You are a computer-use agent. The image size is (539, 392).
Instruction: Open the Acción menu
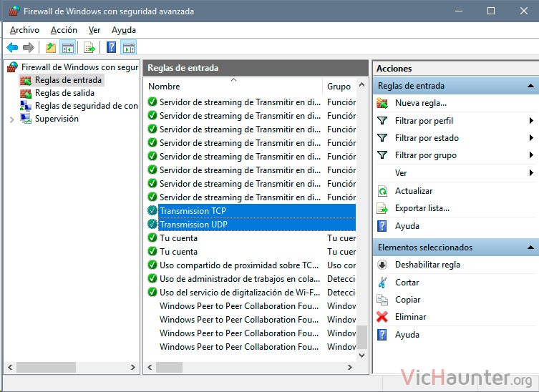(64, 30)
